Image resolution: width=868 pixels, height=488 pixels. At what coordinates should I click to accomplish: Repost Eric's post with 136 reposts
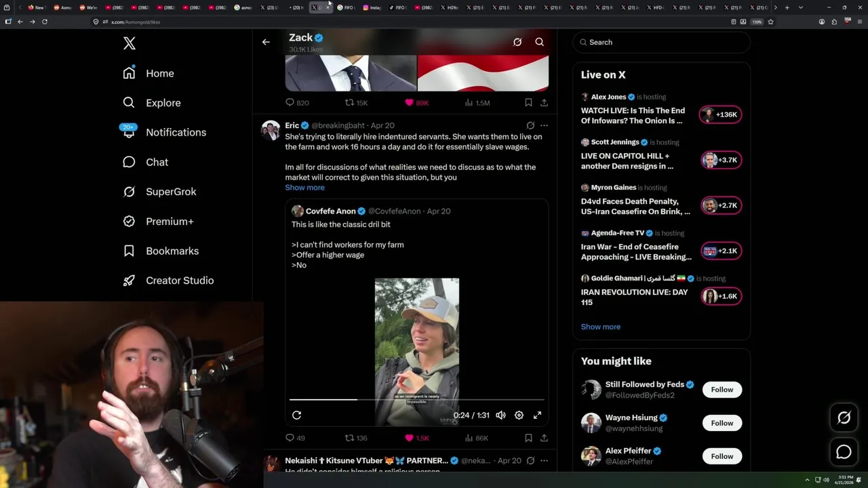pyautogui.click(x=356, y=438)
